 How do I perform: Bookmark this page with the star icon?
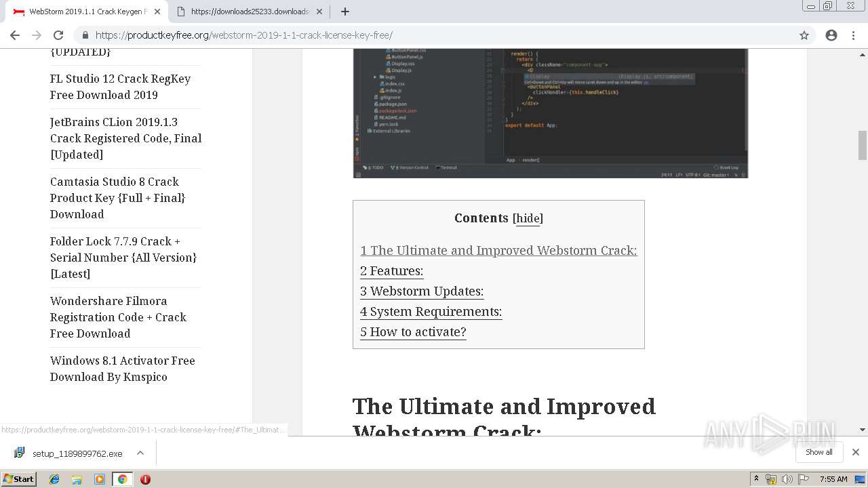pyautogui.click(x=804, y=35)
